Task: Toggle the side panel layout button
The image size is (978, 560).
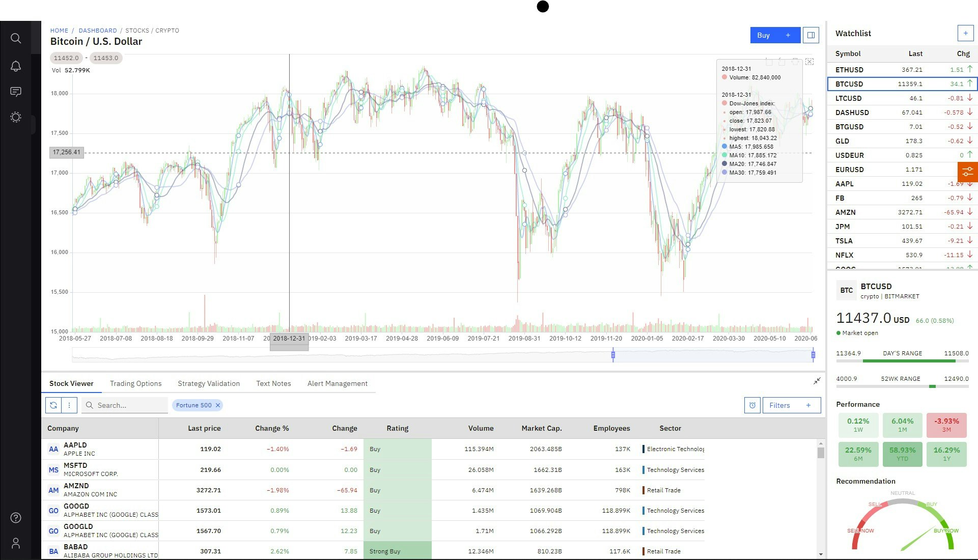Action: [811, 35]
